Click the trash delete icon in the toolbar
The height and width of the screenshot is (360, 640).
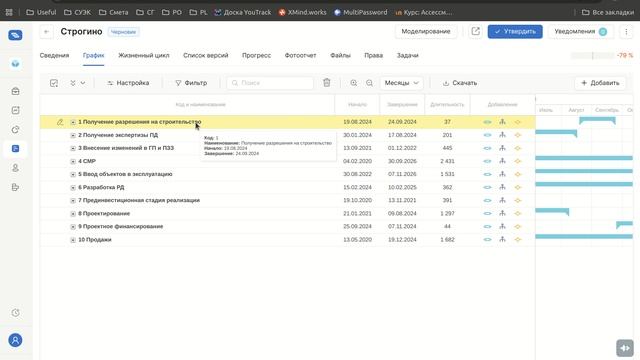point(327,83)
